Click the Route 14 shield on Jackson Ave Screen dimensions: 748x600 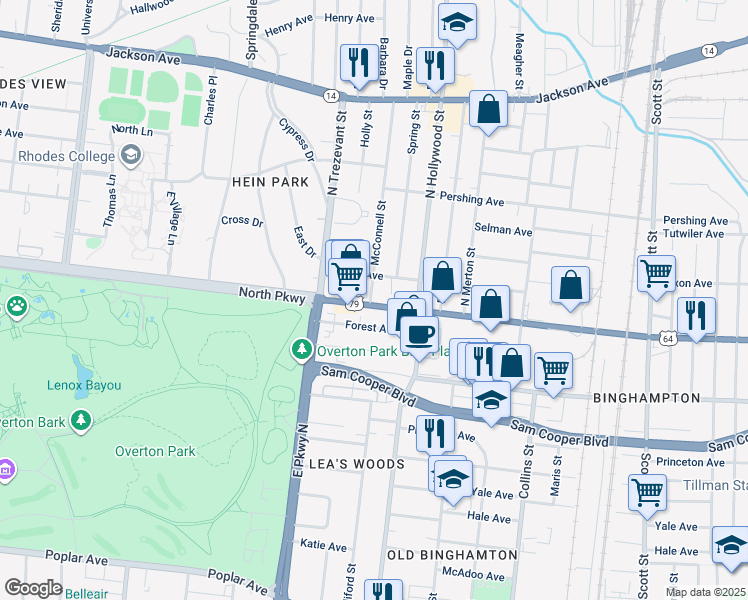[x=331, y=96]
